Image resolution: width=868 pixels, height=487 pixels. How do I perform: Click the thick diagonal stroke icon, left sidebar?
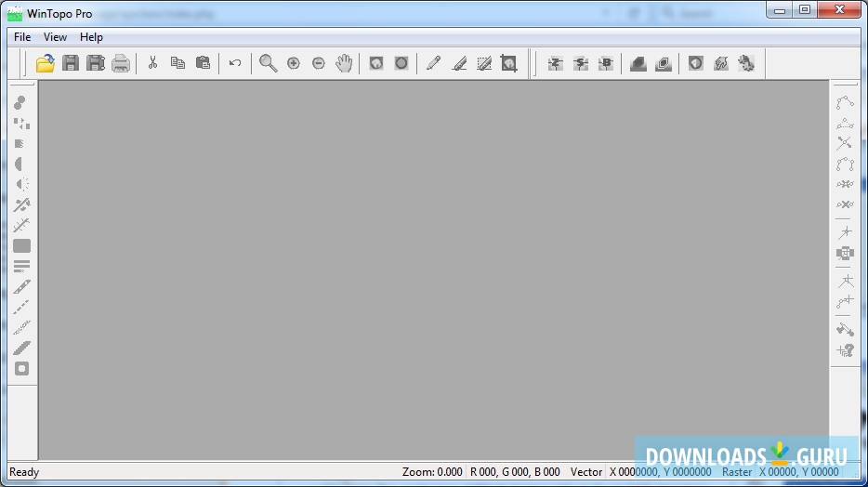click(21, 349)
